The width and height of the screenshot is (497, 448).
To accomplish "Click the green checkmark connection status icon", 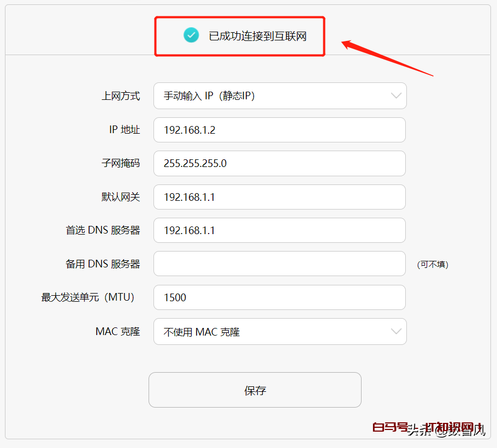I will (x=191, y=35).
